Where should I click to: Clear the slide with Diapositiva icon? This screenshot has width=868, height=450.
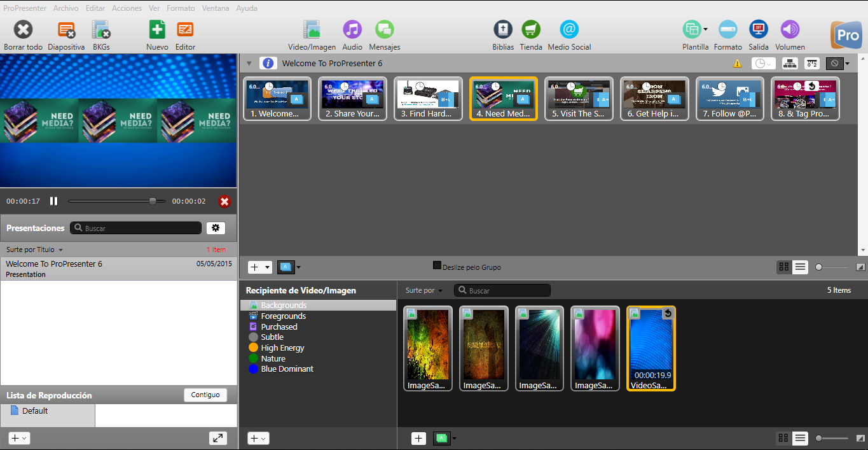[66, 30]
